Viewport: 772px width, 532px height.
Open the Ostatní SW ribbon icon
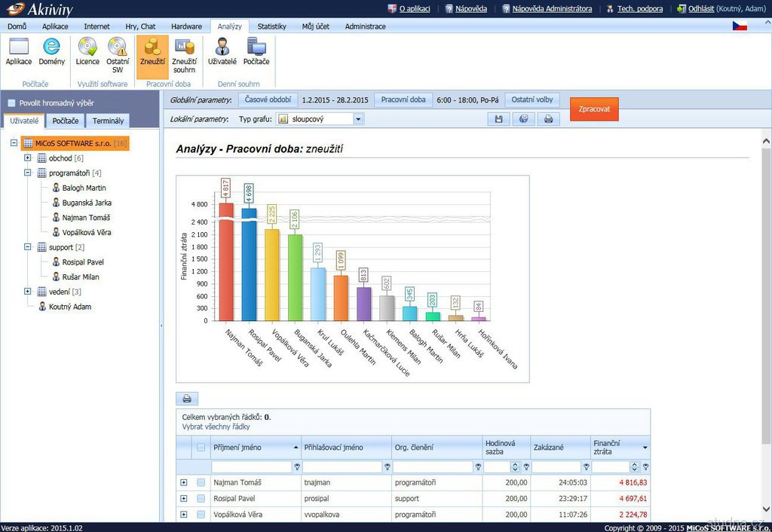tap(118, 55)
